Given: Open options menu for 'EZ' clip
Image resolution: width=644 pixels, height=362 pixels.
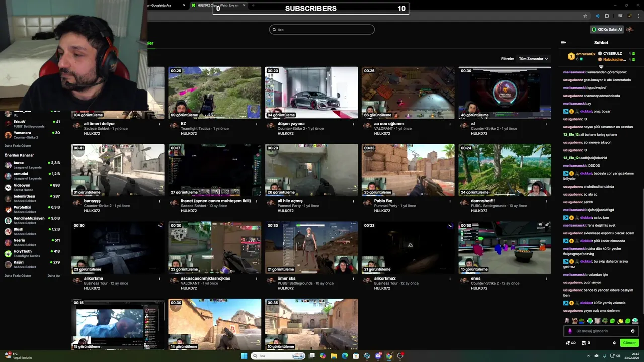Looking at the screenshot, I should pos(257,124).
